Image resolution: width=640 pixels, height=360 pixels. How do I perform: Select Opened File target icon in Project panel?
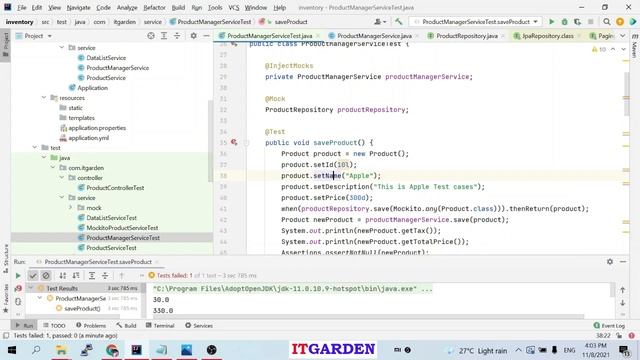[x=151, y=36]
